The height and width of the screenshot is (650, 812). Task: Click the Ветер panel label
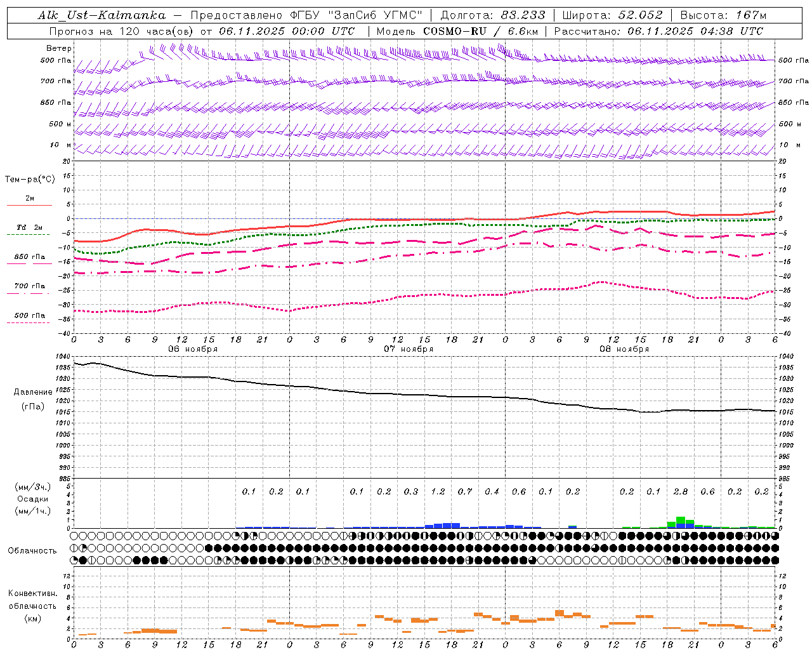coord(59,48)
